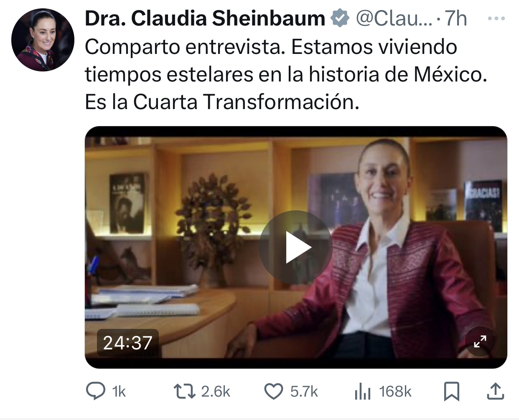Click the 1k replies count
The width and height of the screenshot is (519, 420).
(119, 392)
